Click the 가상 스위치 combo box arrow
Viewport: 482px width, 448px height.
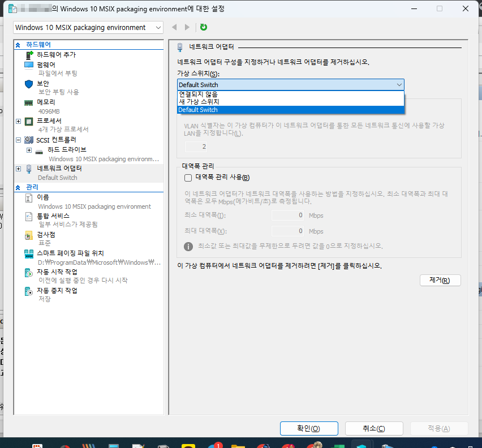[399, 85]
